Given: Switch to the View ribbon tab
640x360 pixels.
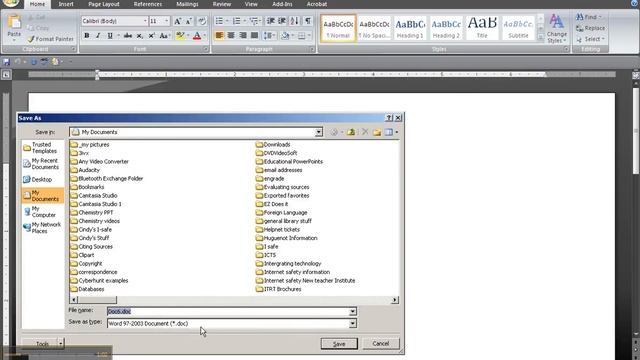Looking at the screenshot, I should 251,4.
